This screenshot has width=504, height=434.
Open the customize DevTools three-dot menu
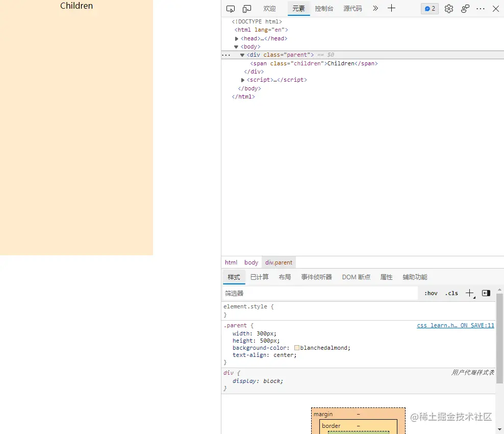click(x=481, y=9)
